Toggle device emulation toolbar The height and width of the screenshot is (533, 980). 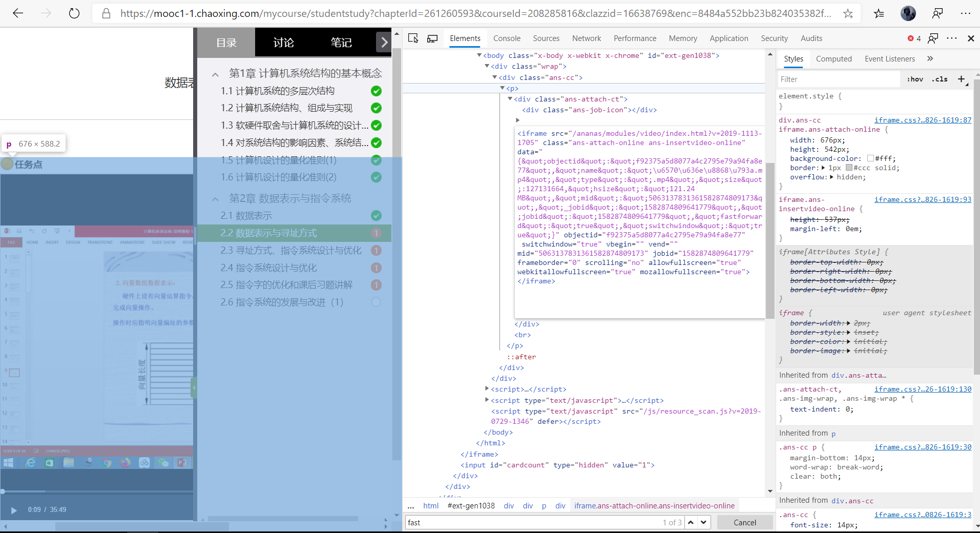coord(432,38)
